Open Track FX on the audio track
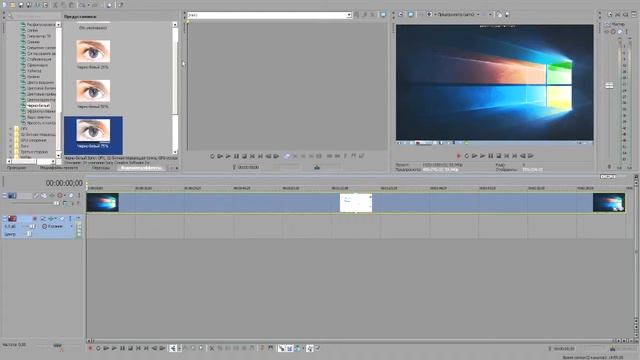Viewport: 640px width, 360px height. (x=51, y=218)
